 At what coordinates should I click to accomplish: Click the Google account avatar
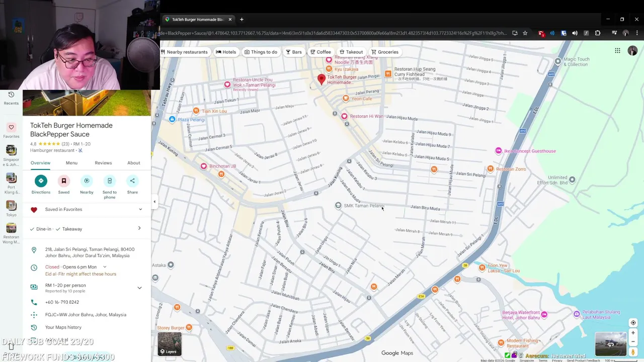pyautogui.click(x=632, y=51)
